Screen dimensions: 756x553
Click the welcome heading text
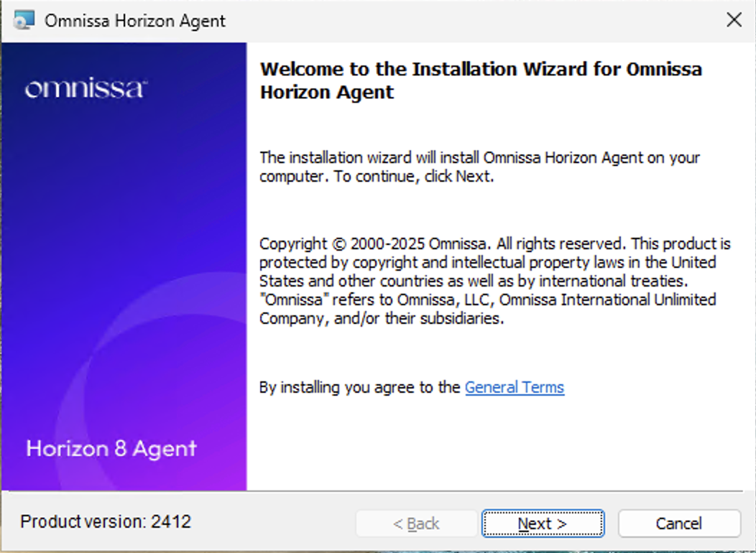481,80
